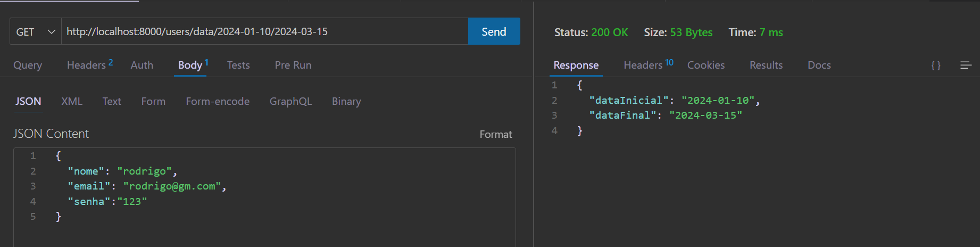
Task: View the Cookies tab
Action: pyautogui.click(x=706, y=65)
